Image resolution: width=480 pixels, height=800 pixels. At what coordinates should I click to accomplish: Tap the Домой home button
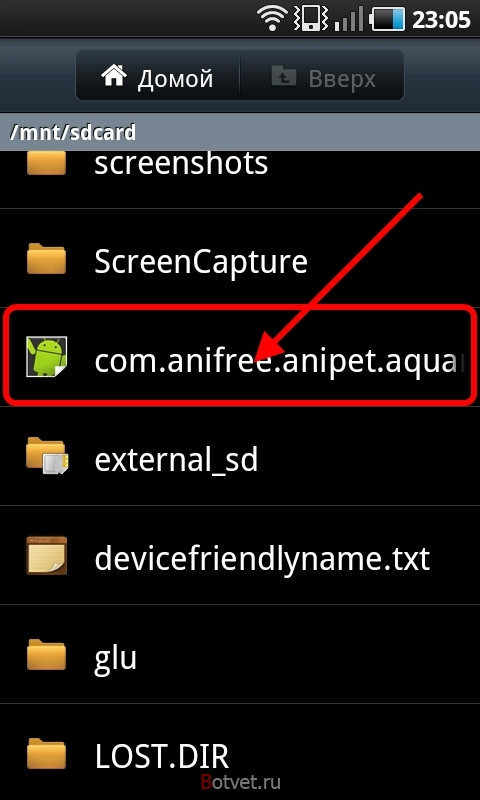coord(158,78)
